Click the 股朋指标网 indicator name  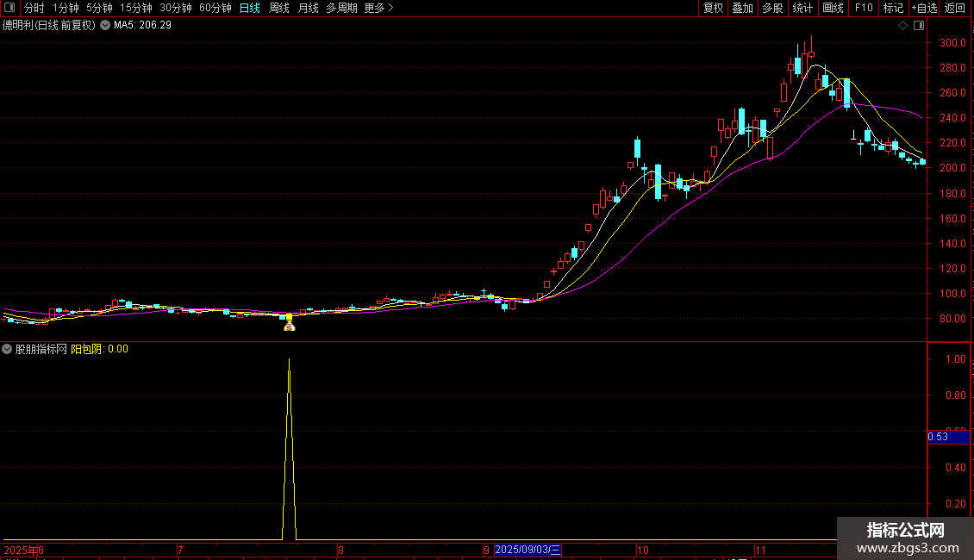[x=41, y=349]
